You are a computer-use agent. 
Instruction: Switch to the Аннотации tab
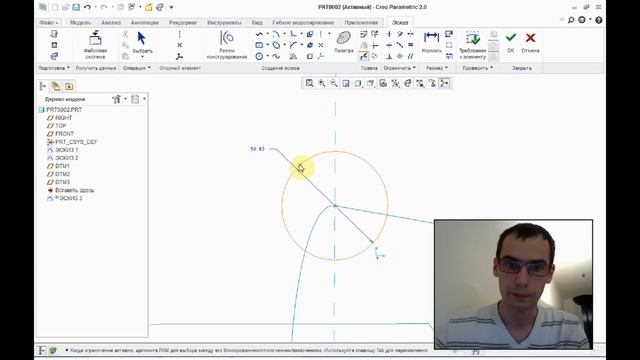pyautogui.click(x=144, y=23)
